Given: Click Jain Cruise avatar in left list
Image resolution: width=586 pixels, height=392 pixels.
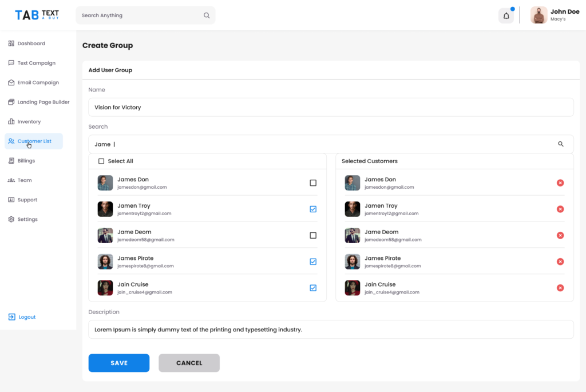Looking at the screenshot, I should pos(105,288).
